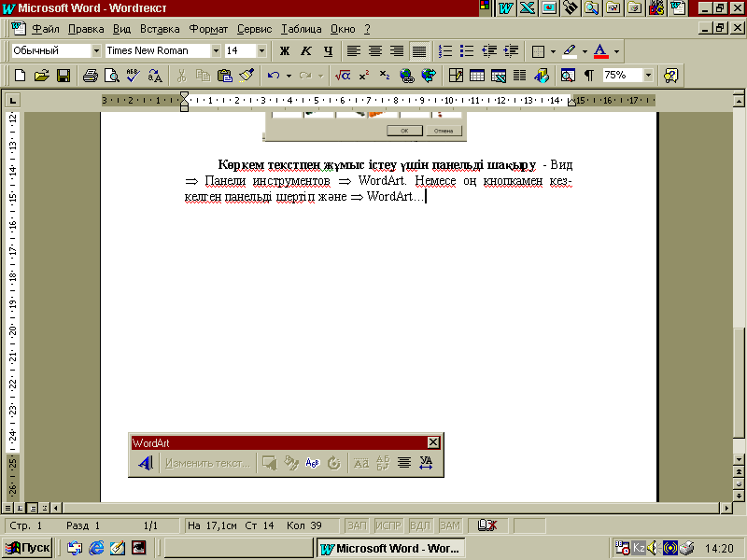Apply highlight color with the marker
Viewport: 747px width, 560px height.
[x=570, y=50]
